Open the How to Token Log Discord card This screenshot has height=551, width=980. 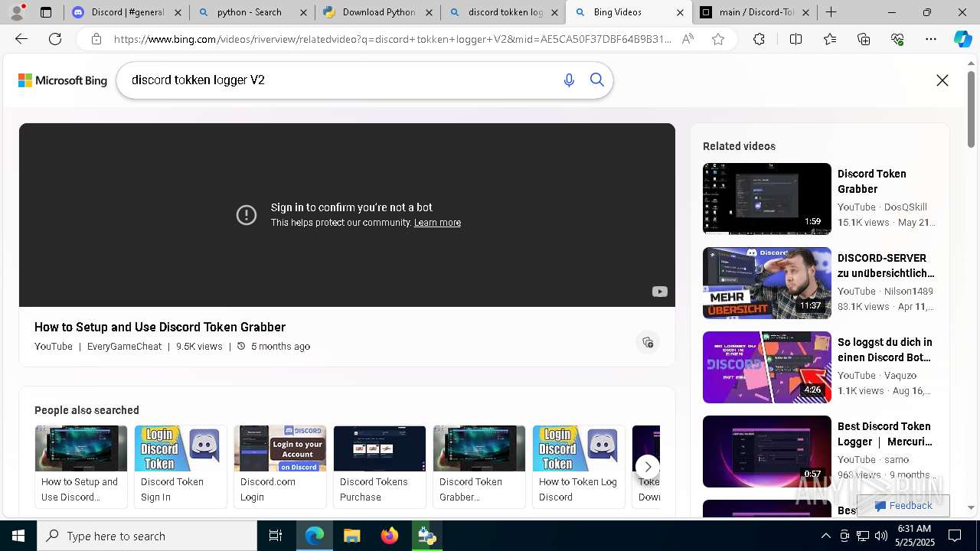tap(579, 467)
